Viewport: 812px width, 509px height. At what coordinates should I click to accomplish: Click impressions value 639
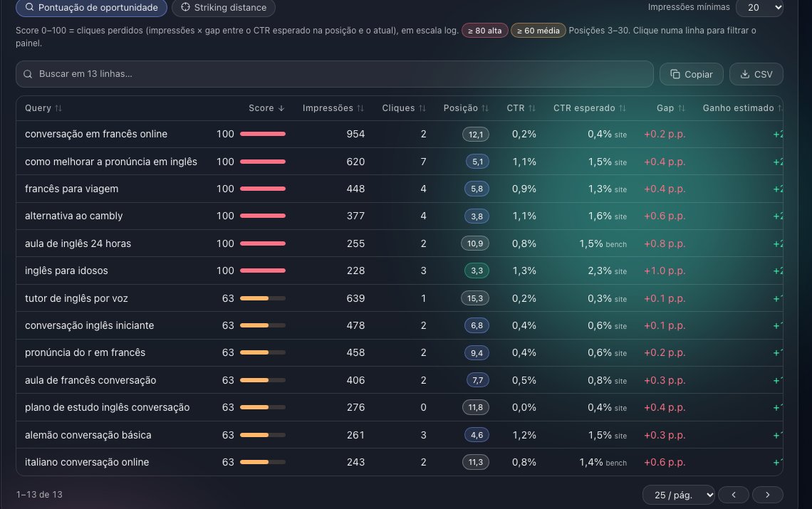(x=355, y=298)
